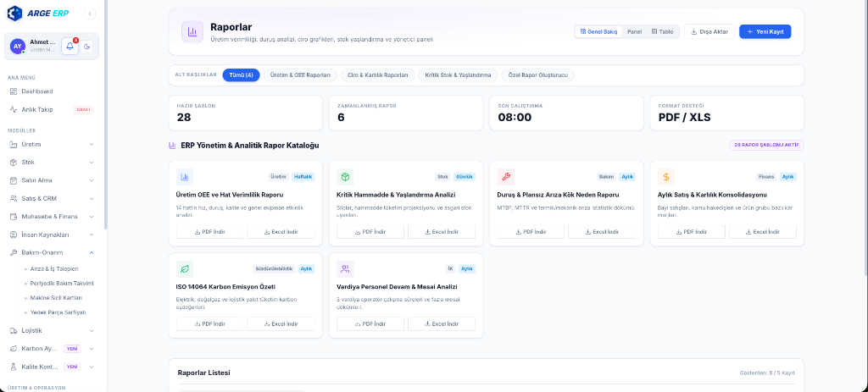
Task: Expand the Karbon Ayak İzi chevron
Action: coord(92,349)
